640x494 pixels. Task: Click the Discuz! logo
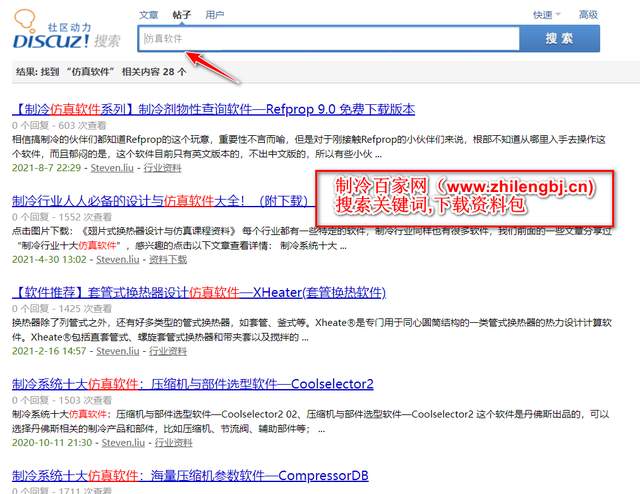(x=67, y=29)
